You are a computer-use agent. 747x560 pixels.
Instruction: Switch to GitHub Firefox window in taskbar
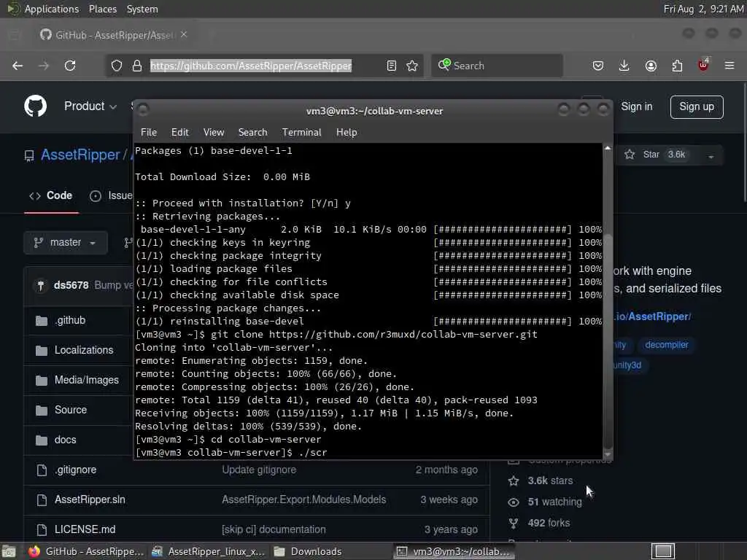(87, 551)
